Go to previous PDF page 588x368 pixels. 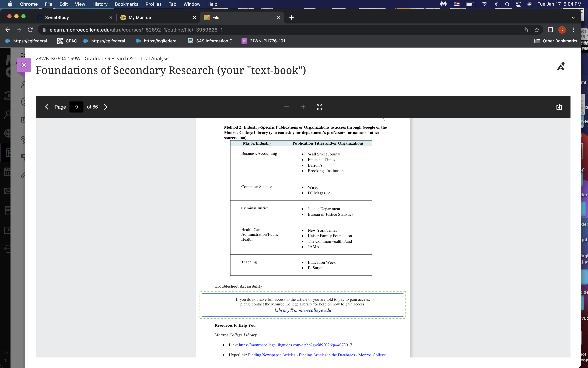click(47, 107)
